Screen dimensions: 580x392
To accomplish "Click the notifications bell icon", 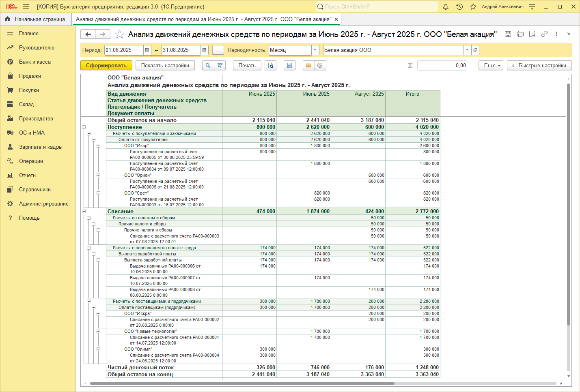I will click(446, 6).
